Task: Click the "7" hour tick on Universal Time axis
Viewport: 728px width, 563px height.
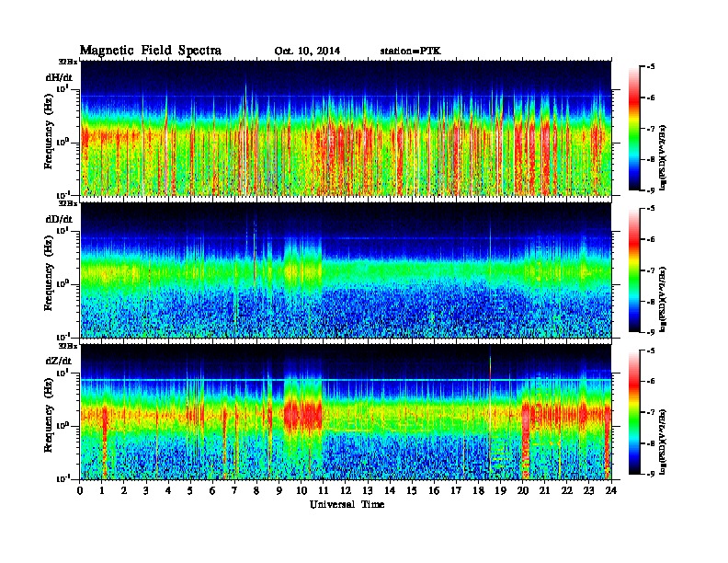Action: [x=234, y=490]
